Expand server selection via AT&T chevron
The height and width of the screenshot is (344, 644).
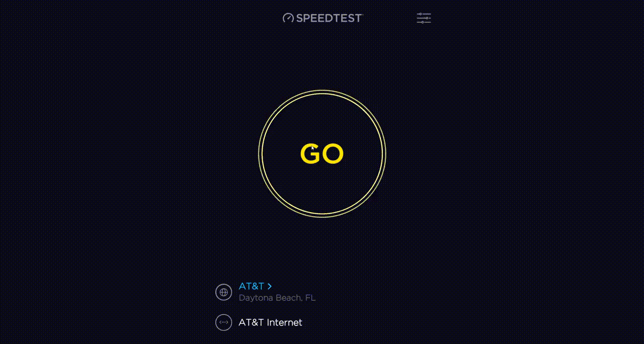[270, 286]
